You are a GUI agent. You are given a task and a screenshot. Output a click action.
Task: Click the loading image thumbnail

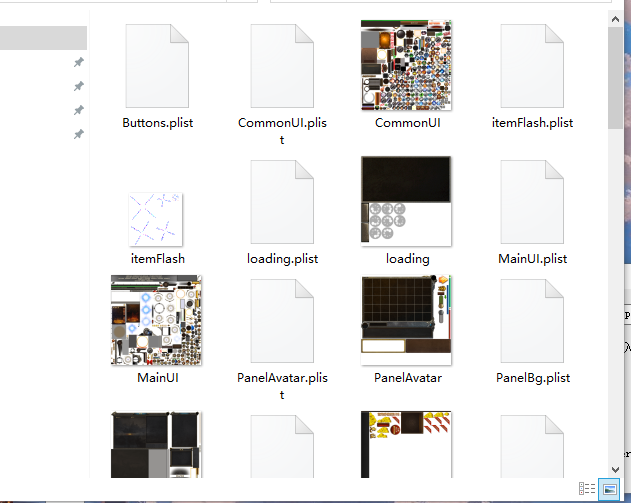click(407, 201)
